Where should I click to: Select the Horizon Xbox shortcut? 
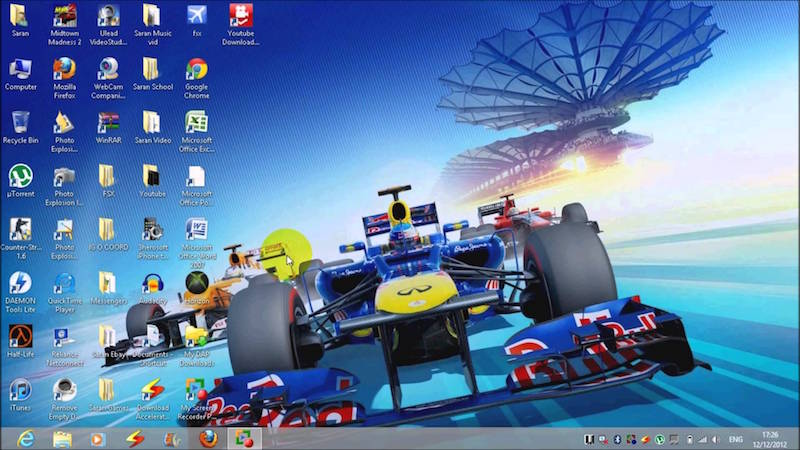point(197,288)
